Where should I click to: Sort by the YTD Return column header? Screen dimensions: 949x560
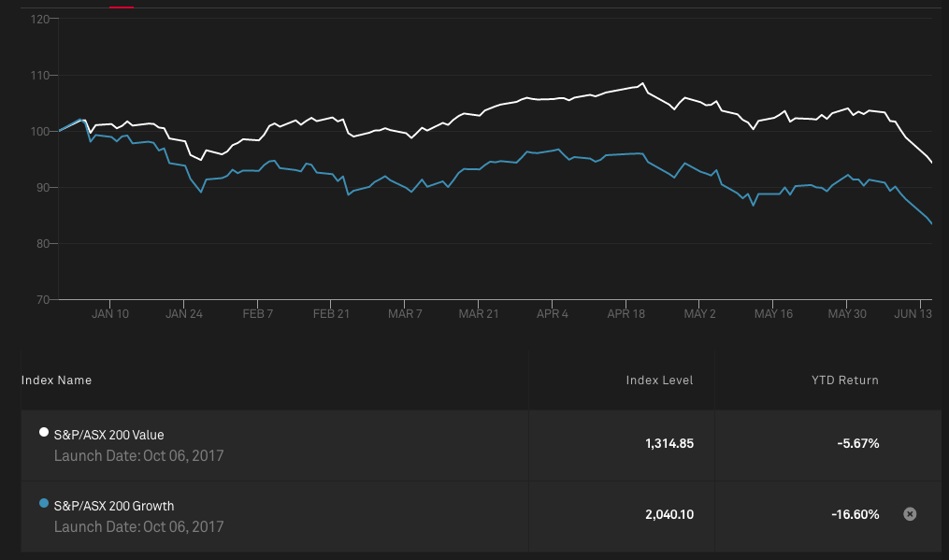(844, 381)
